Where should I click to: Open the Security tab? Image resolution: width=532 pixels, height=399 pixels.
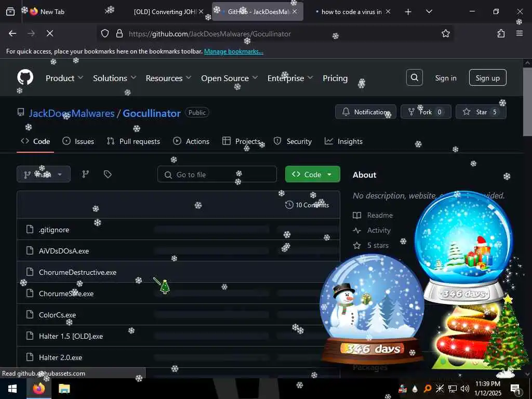point(292,141)
